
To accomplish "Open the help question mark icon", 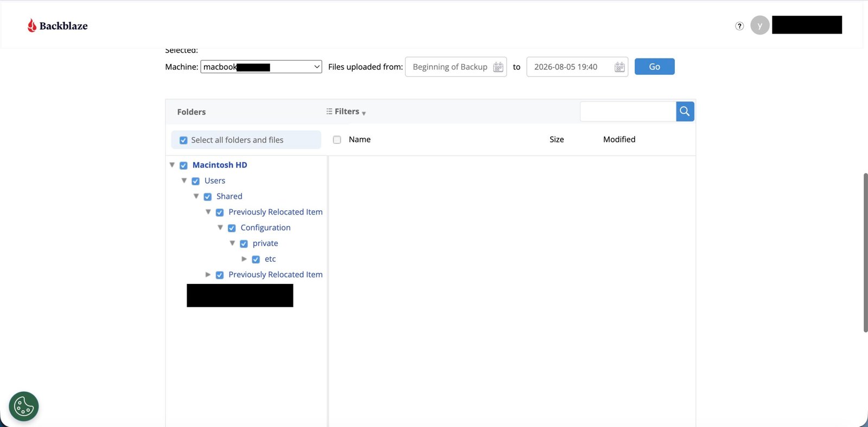I will point(739,26).
